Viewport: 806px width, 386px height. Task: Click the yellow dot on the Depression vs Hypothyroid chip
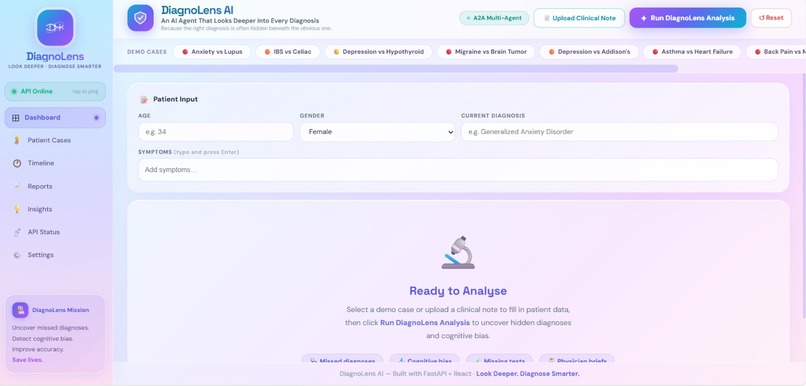coord(336,52)
